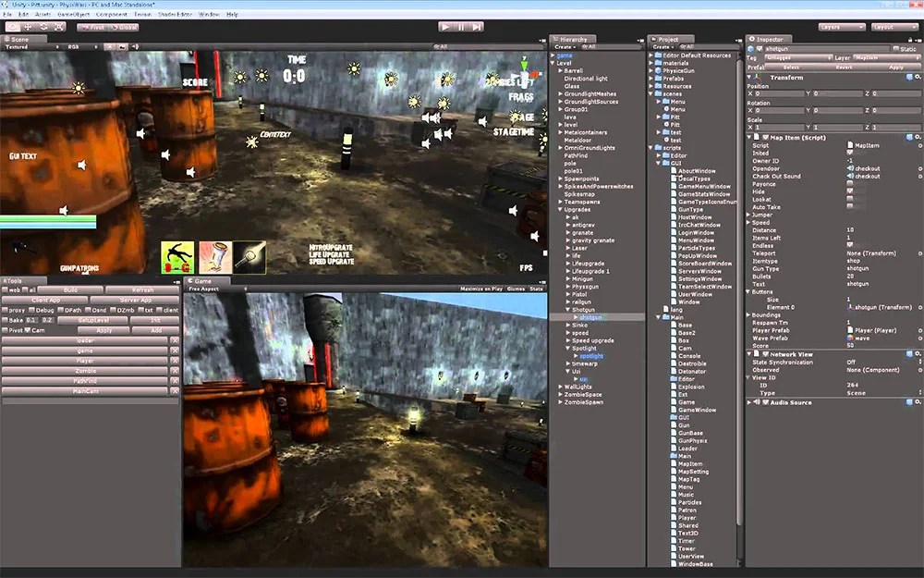Open object picker for Check Out Sound
This screenshot has height=578, width=924.
[920, 177]
